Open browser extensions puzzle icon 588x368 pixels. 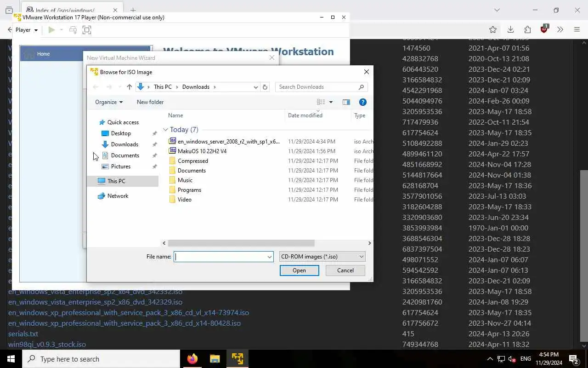[x=527, y=29]
